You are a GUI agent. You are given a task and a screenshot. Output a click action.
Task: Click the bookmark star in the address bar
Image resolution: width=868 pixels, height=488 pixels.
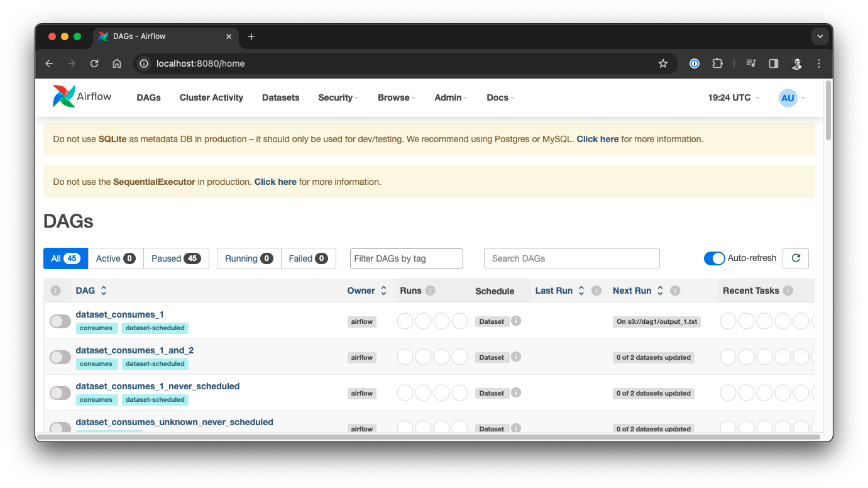(663, 63)
